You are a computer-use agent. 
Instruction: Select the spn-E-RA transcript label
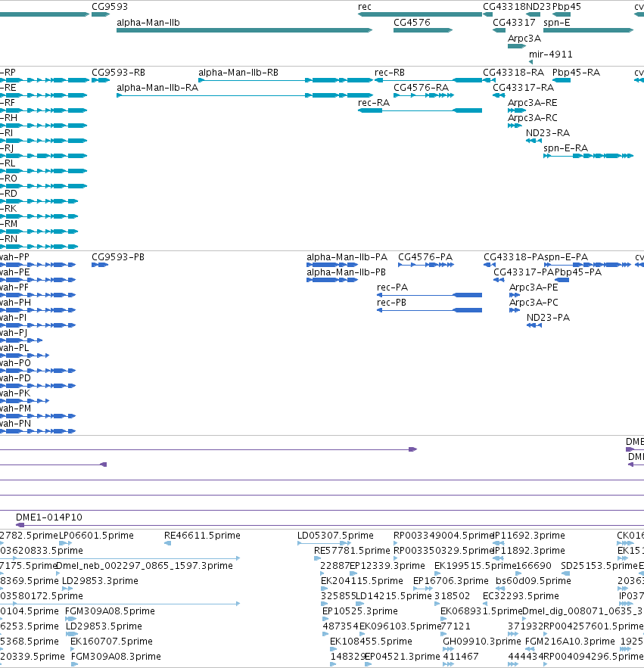(565, 148)
